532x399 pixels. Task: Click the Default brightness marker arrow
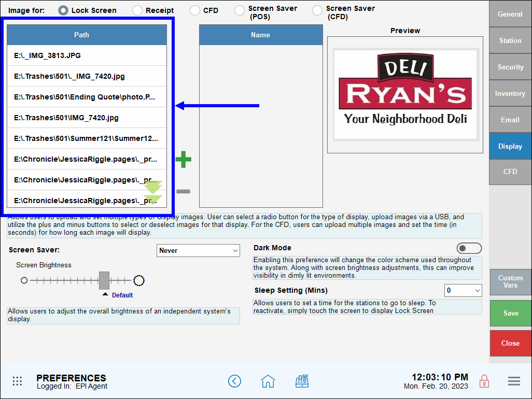pos(105,294)
